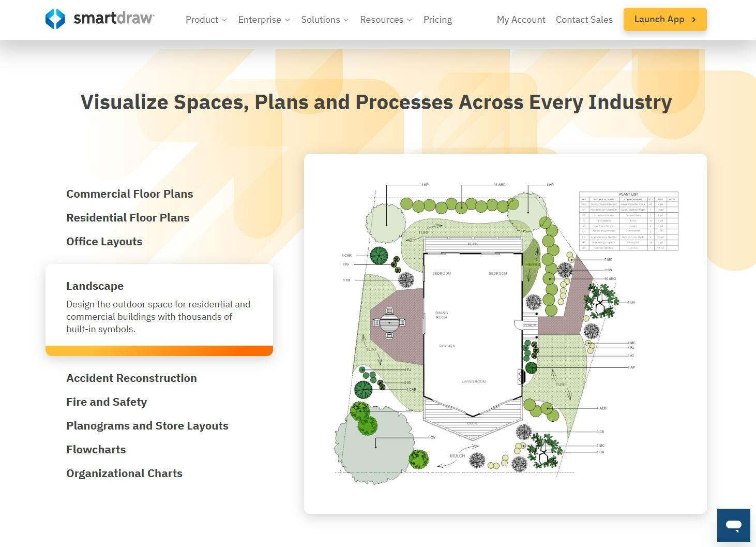756x547 pixels.
Task: Open the chat widget icon
Action: tap(733, 525)
